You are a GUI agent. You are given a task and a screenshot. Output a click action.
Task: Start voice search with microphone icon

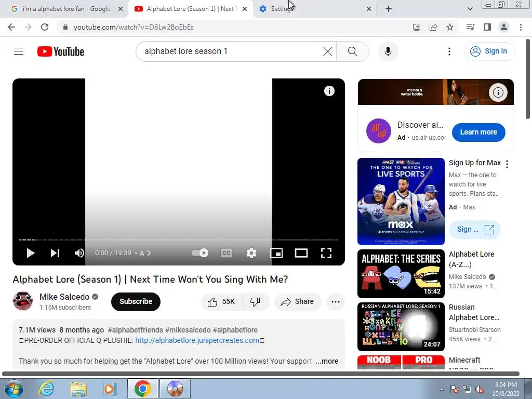point(388,51)
